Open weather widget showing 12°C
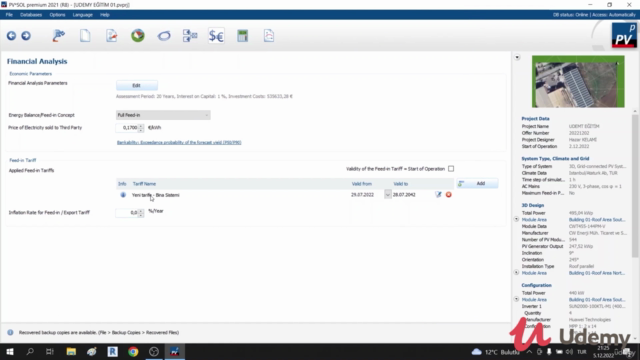 tap(496, 352)
